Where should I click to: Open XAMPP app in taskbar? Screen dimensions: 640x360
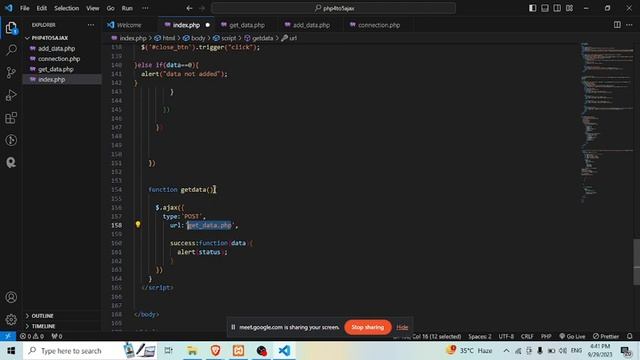tap(238, 351)
